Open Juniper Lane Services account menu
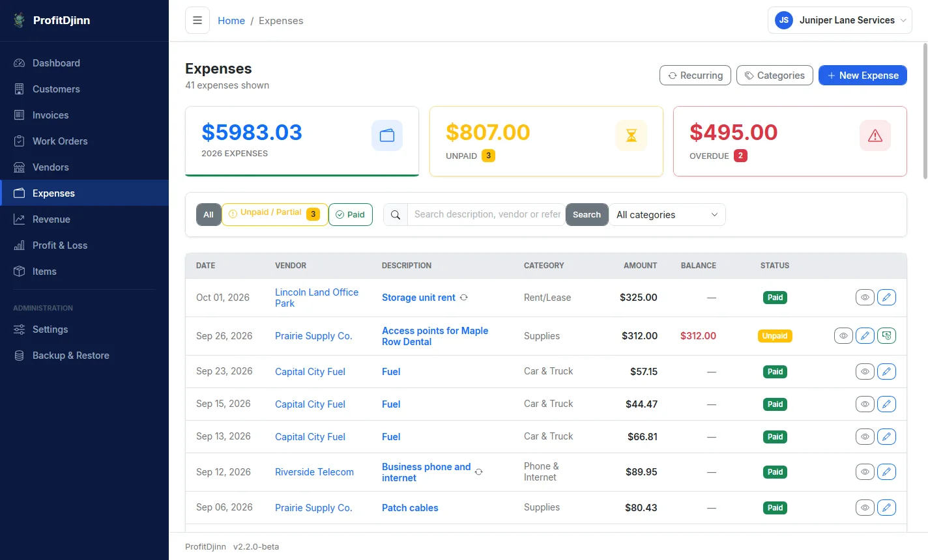928x560 pixels. (x=840, y=20)
